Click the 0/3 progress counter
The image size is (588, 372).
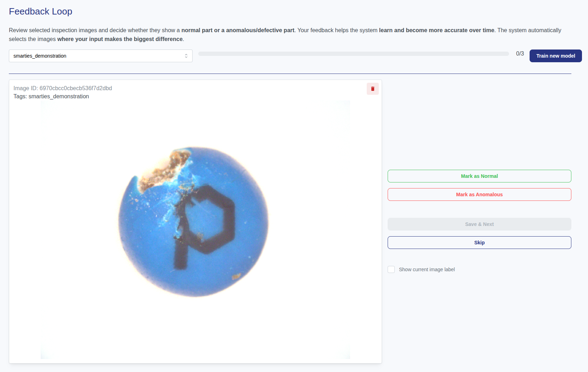(x=520, y=54)
